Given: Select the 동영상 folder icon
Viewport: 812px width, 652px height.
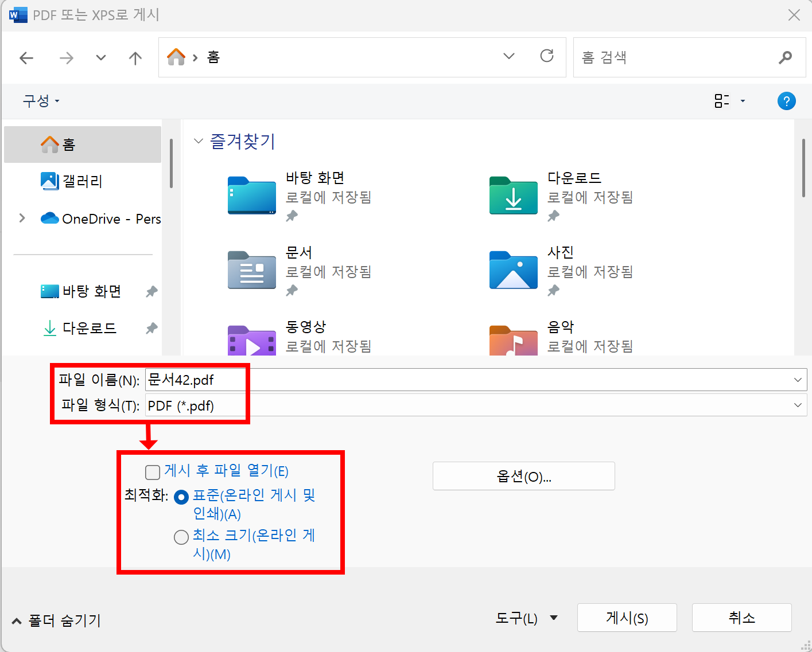Looking at the screenshot, I should 252,341.
